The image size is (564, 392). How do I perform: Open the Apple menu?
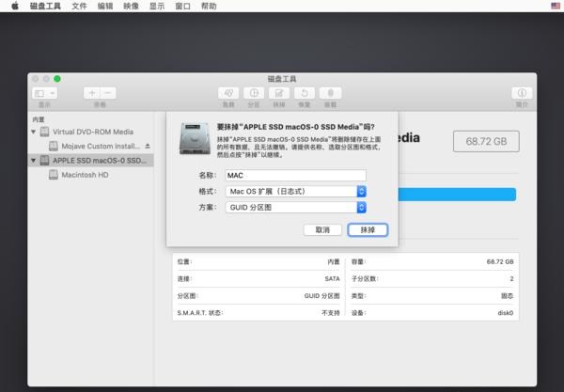tap(15, 6)
